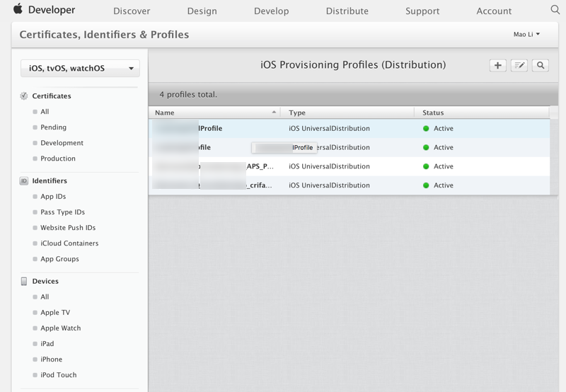The image size is (566, 392).
Task: Open iCloud Containers link
Action: [69, 243]
